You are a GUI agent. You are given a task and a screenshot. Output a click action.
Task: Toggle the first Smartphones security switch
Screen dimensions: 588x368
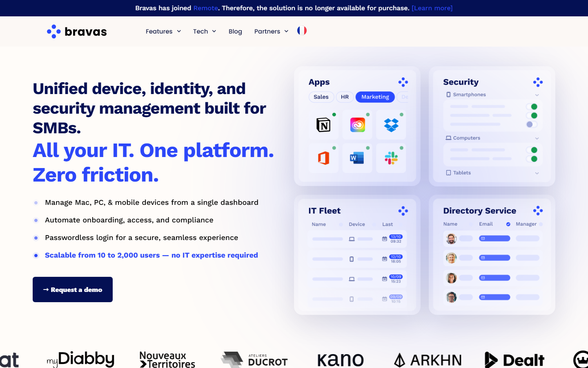tap(532, 107)
